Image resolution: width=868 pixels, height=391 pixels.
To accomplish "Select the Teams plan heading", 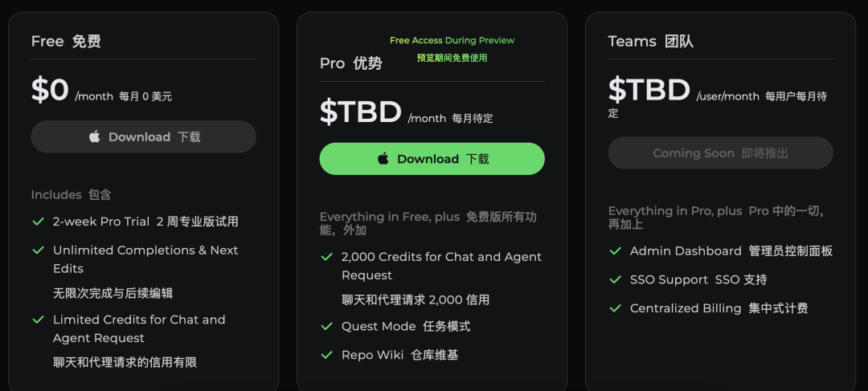I will 650,42.
